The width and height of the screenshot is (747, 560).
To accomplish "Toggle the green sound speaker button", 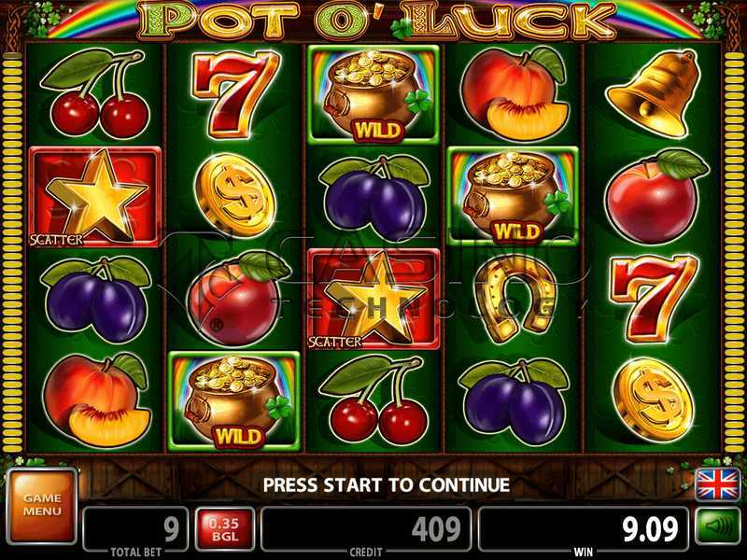I will 717,526.
